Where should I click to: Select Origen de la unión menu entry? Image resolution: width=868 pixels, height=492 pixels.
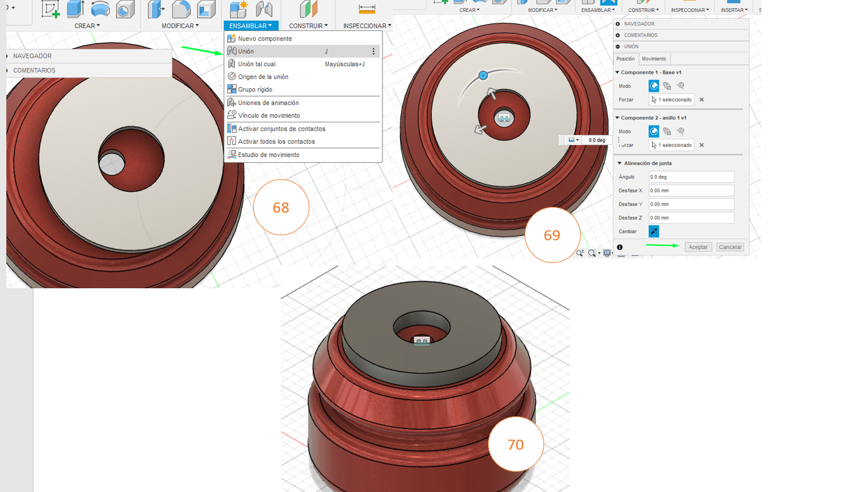tap(303, 76)
